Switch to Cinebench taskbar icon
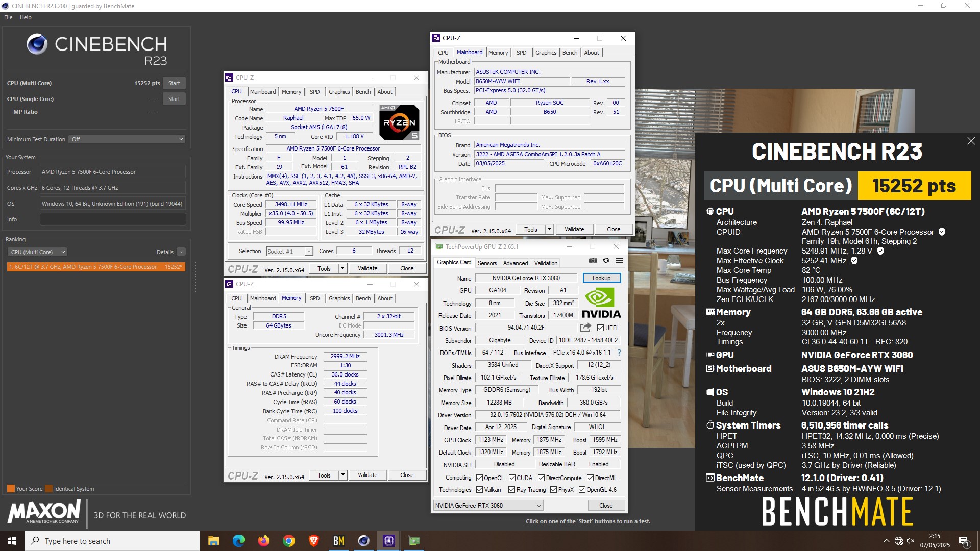 coord(364,541)
